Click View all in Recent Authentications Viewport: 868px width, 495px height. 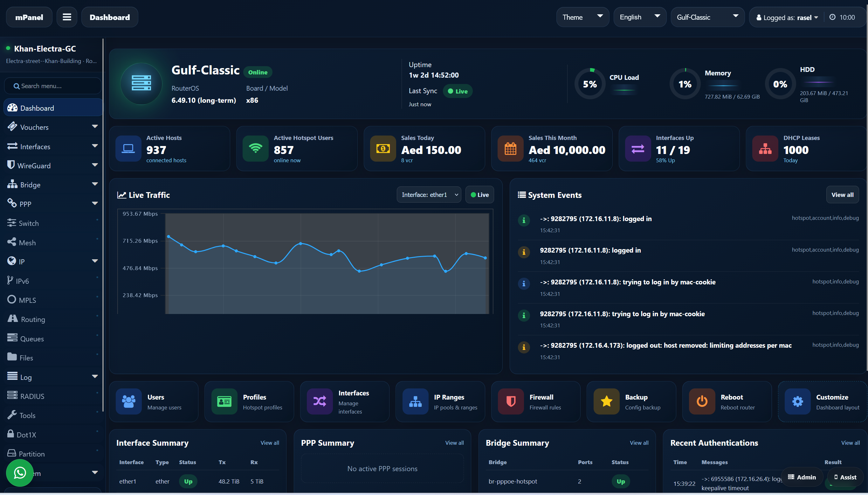tap(850, 443)
